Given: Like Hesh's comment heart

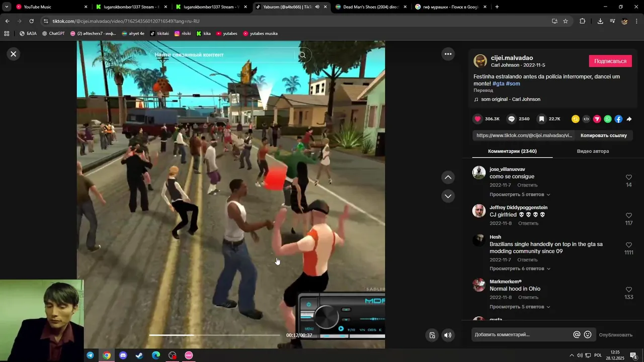Looking at the screenshot, I should [629, 245].
